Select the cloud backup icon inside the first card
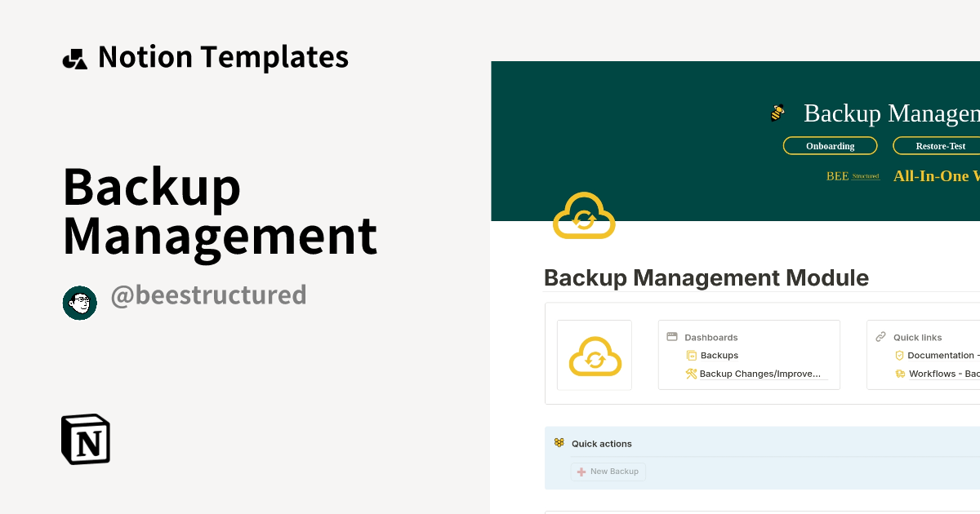 (x=594, y=355)
